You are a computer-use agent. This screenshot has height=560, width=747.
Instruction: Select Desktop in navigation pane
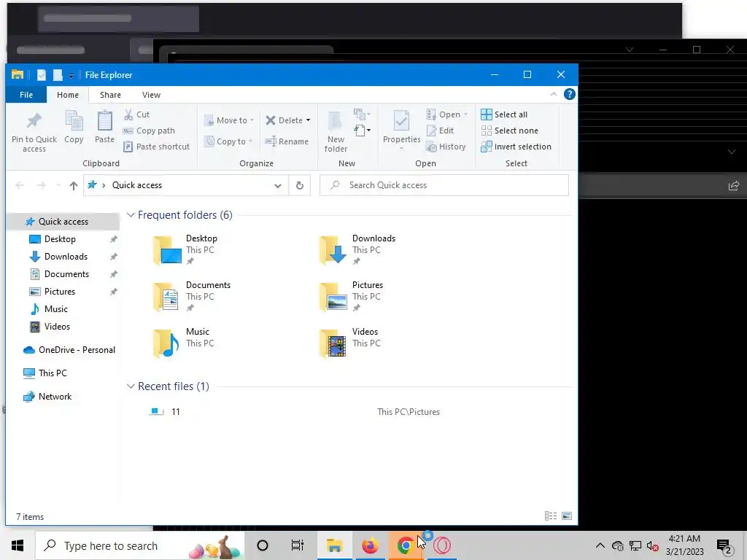point(60,239)
